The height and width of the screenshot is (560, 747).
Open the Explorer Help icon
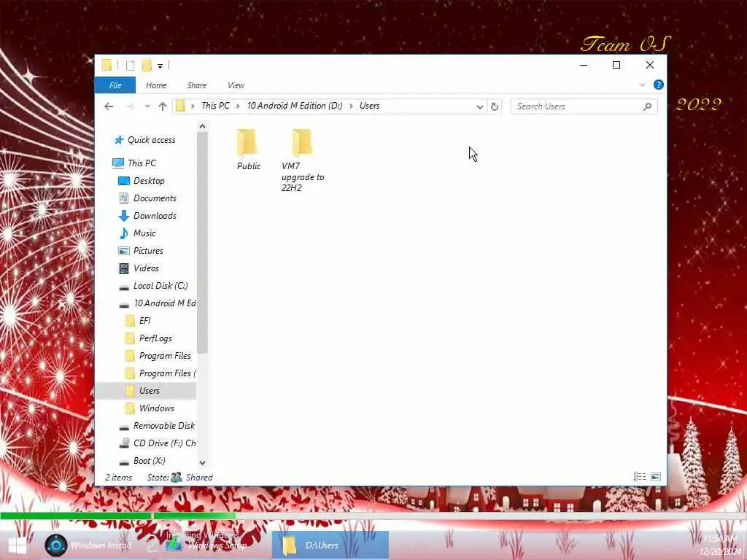(x=659, y=85)
